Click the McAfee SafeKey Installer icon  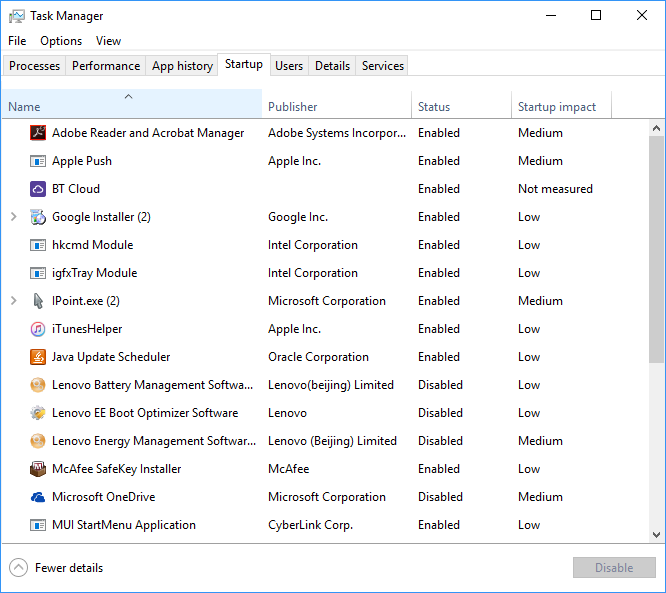(38, 469)
